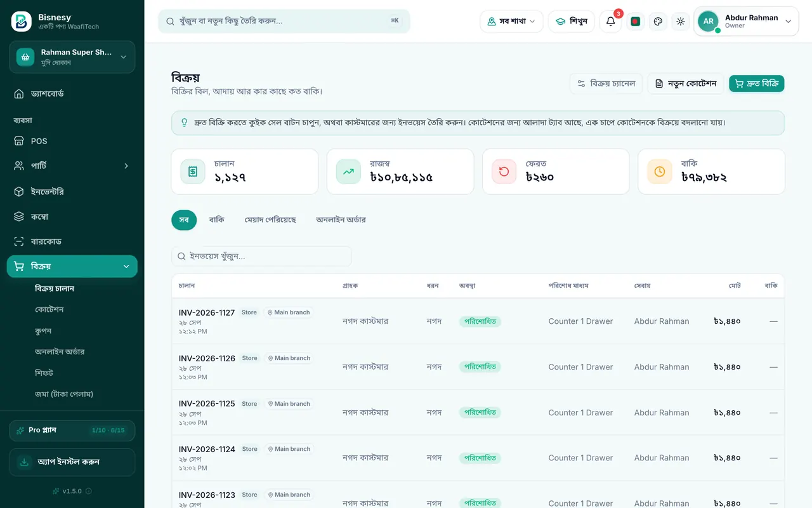Open the Abdur Rahman account menu
Image resolution: width=812 pixels, height=508 pixels.
[746, 21]
